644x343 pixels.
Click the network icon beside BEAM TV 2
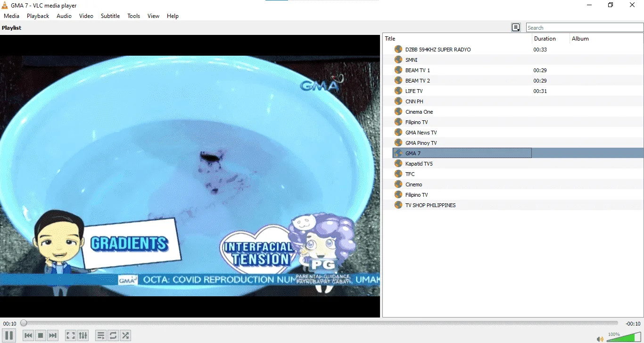pos(398,81)
